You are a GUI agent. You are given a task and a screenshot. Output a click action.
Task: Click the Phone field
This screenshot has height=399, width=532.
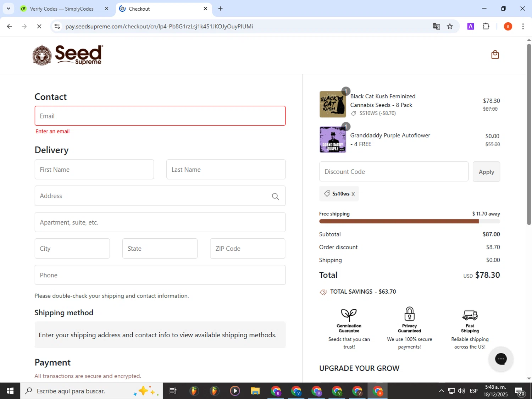coord(160,275)
